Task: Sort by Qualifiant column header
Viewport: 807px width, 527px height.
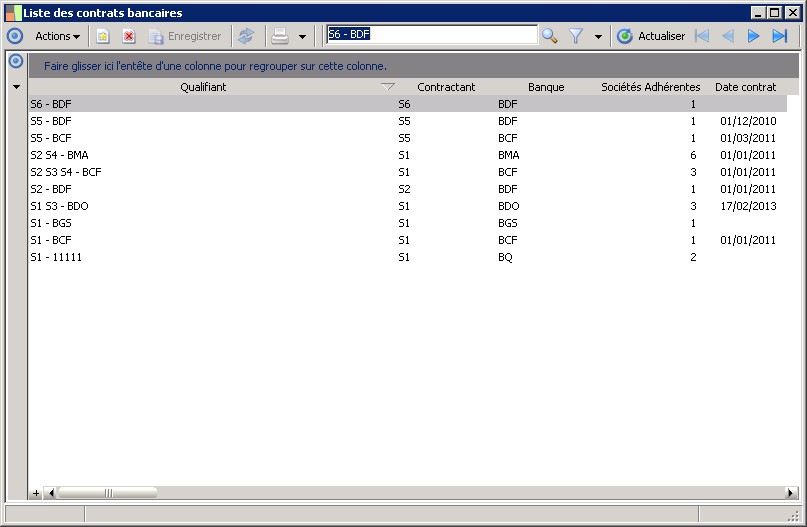Action: 203,87
